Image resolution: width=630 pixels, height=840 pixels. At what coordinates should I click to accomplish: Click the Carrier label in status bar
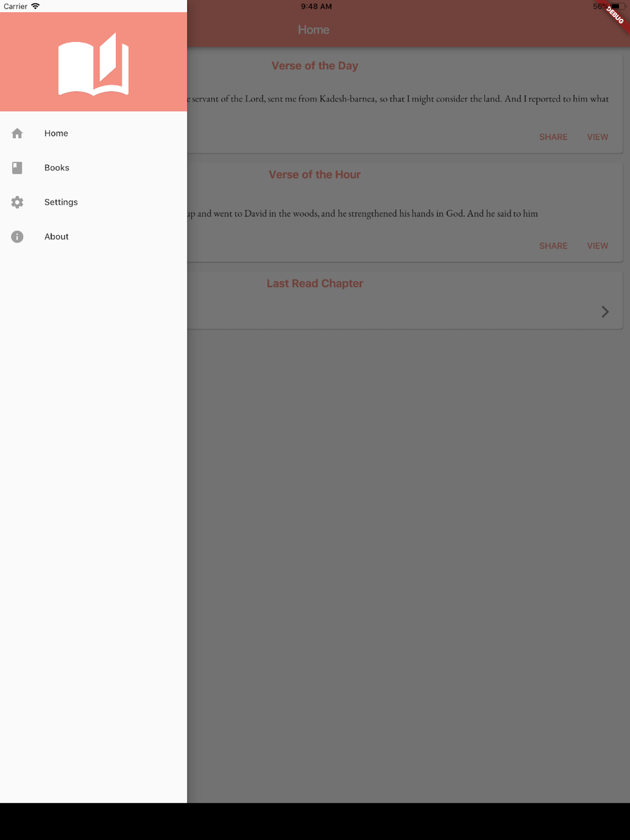(x=16, y=6)
